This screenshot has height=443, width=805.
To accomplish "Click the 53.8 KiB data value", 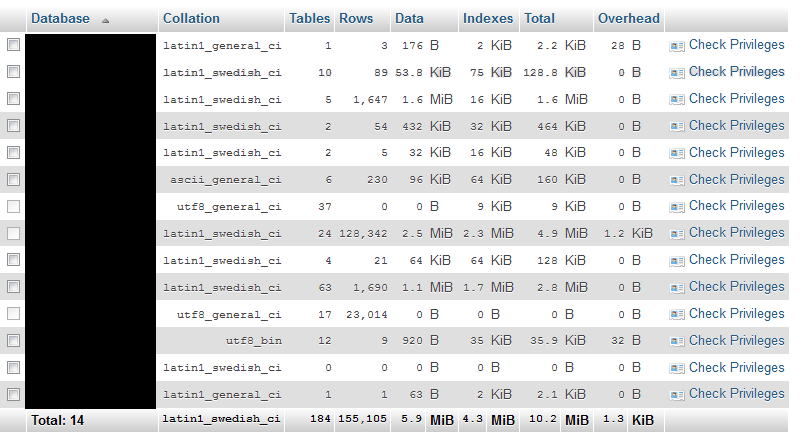I will pos(423,72).
